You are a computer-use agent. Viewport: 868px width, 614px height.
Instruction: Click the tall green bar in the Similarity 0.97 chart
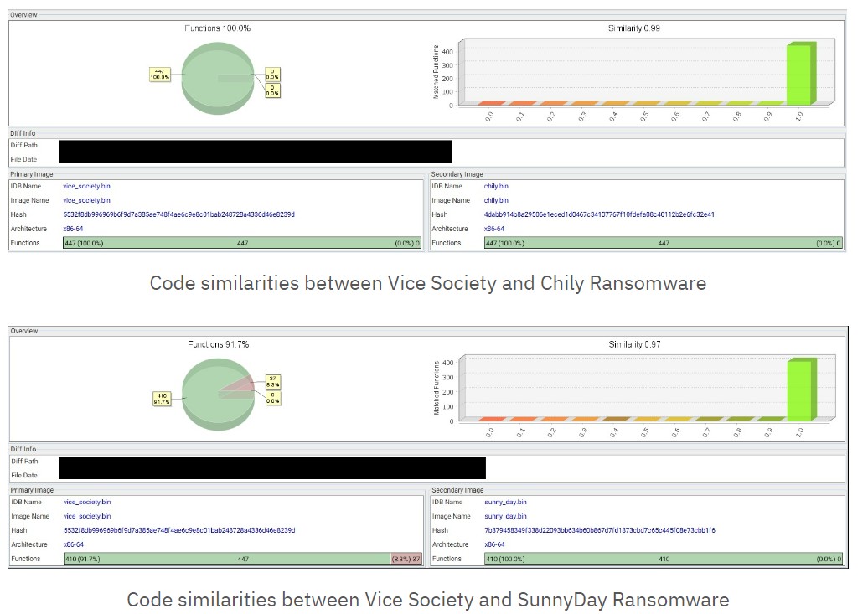tap(798, 390)
